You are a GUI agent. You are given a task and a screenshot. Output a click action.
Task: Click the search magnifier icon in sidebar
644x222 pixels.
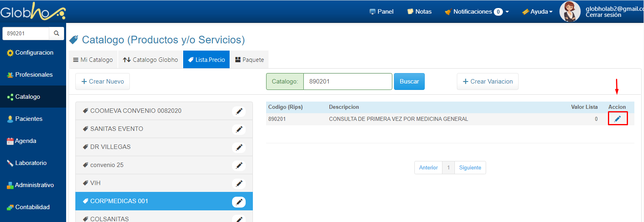(x=57, y=33)
